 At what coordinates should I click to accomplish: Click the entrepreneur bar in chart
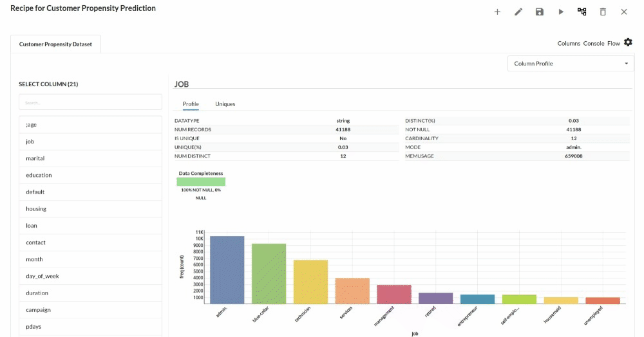tap(477, 299)
